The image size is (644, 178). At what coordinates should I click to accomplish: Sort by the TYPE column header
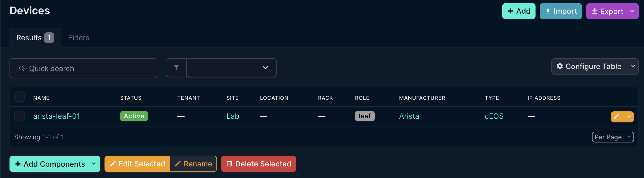492,98
